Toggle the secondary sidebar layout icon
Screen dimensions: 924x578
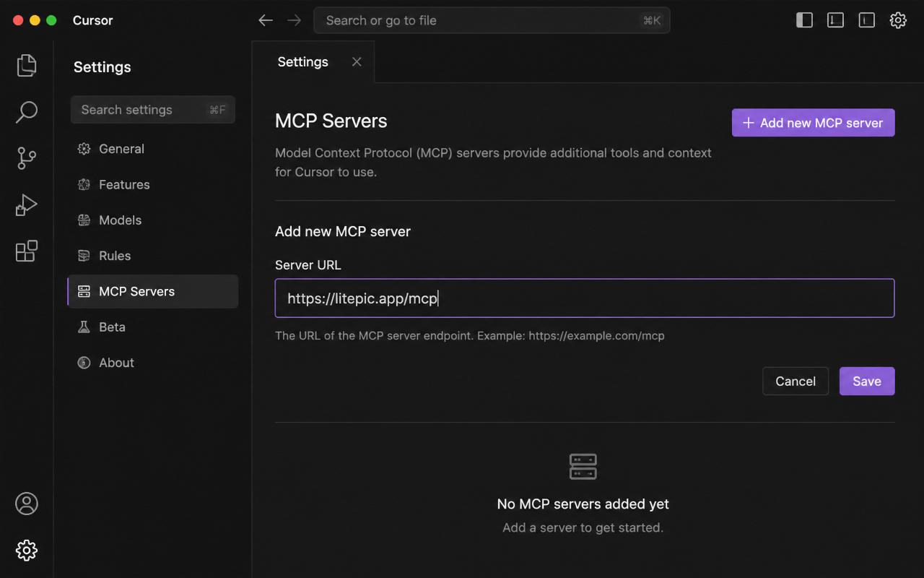866,20
